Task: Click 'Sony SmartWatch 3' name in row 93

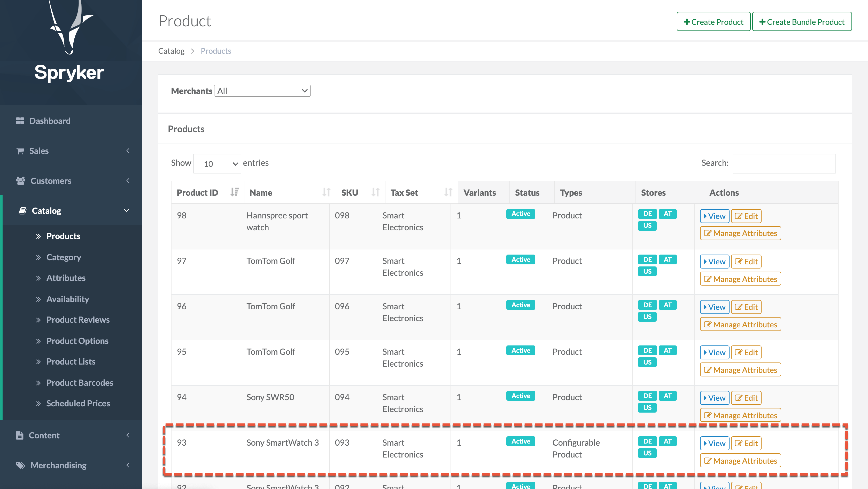Action: click(282, 443)
